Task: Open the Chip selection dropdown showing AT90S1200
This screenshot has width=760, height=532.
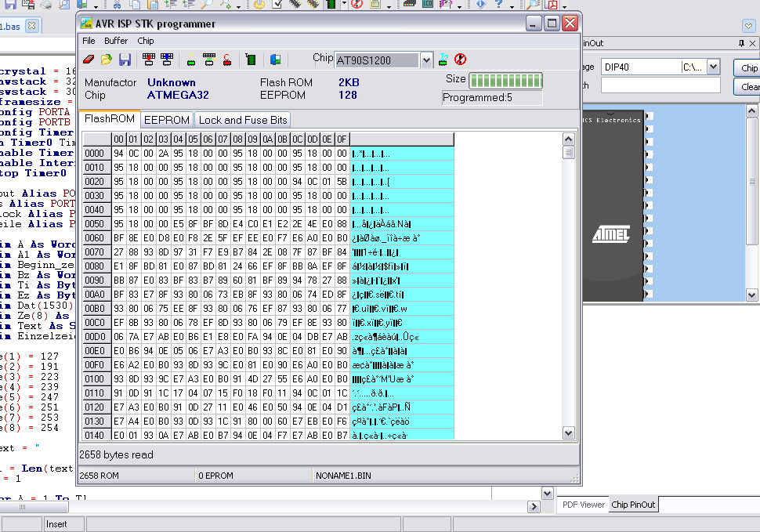Action: 426,60
